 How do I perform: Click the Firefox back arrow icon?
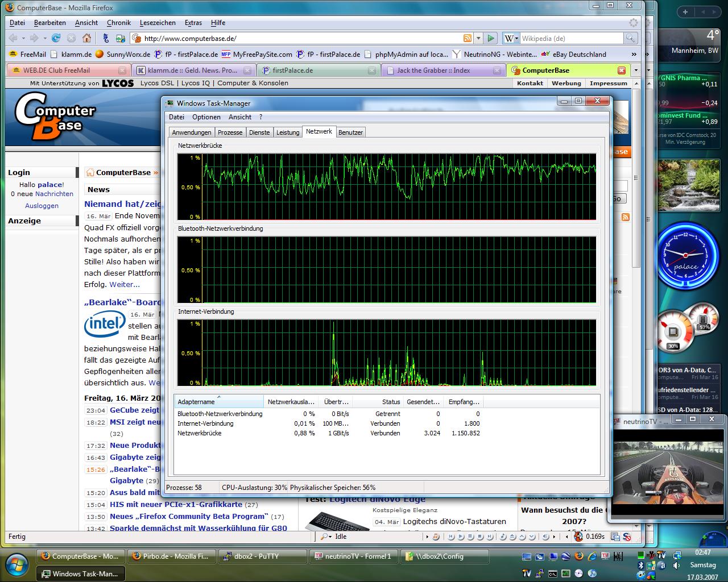(13, 38)
